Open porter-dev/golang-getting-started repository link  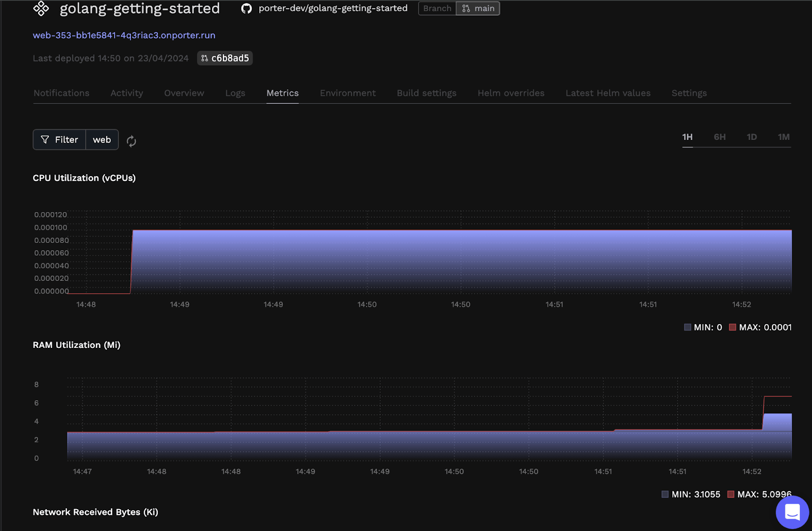(x=333, y=9)
